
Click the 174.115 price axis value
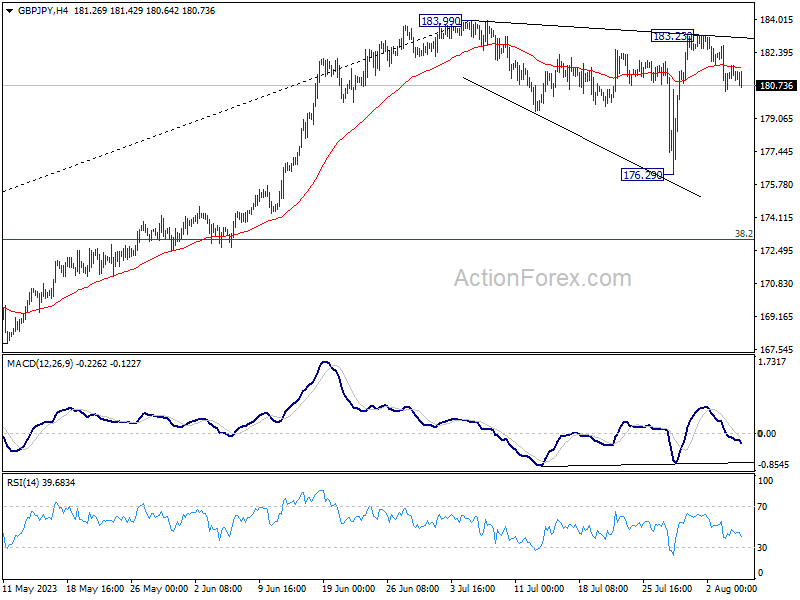pyautogui.click(x=777, y=218)
